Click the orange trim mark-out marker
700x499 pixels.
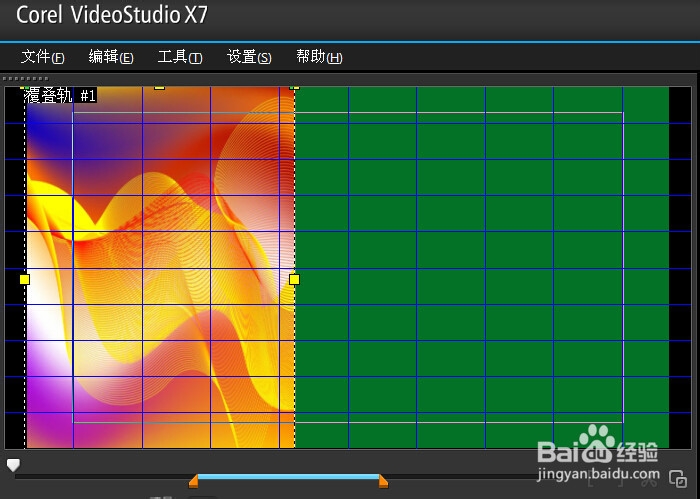tap(383, 481)
